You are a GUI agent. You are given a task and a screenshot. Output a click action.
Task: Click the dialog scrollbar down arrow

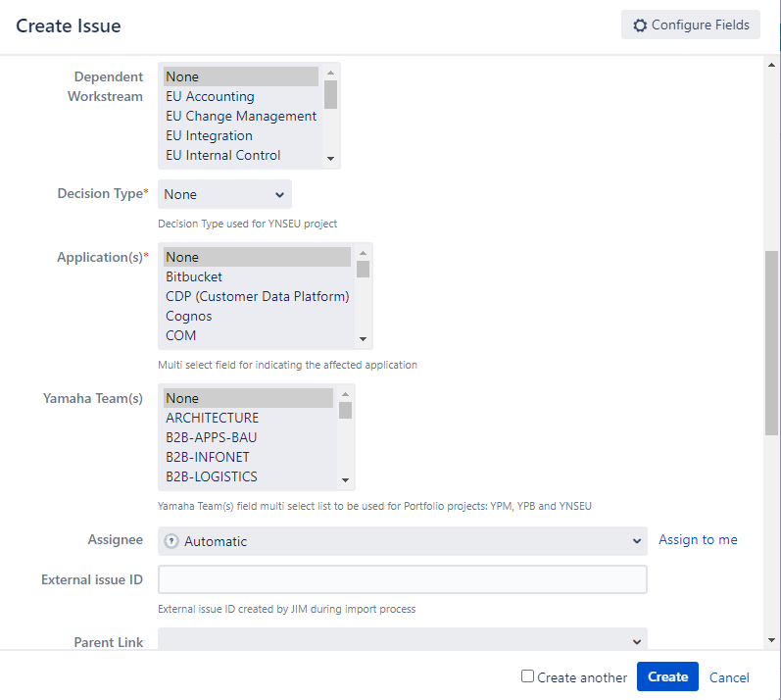[771, 640]
